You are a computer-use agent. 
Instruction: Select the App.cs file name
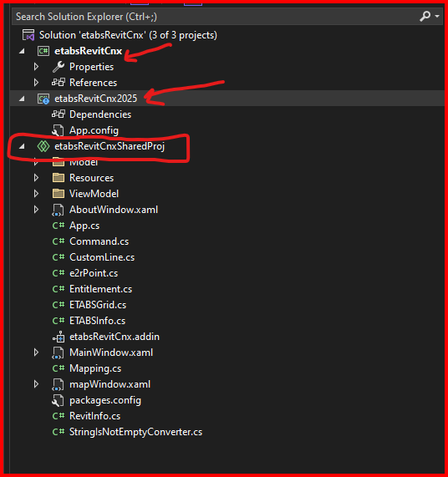point(84,226)
